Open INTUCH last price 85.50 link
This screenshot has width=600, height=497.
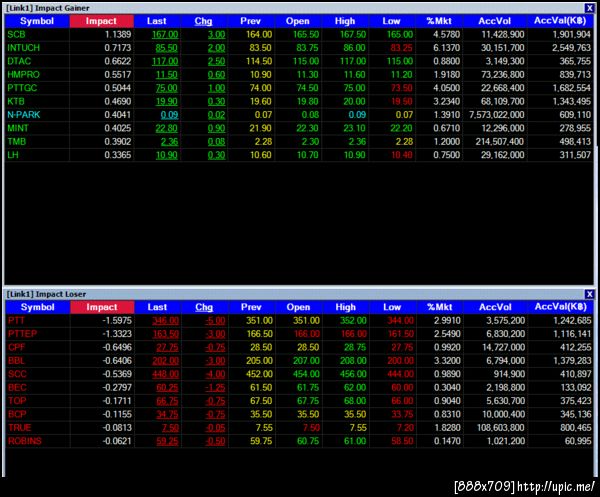[166, 48]
